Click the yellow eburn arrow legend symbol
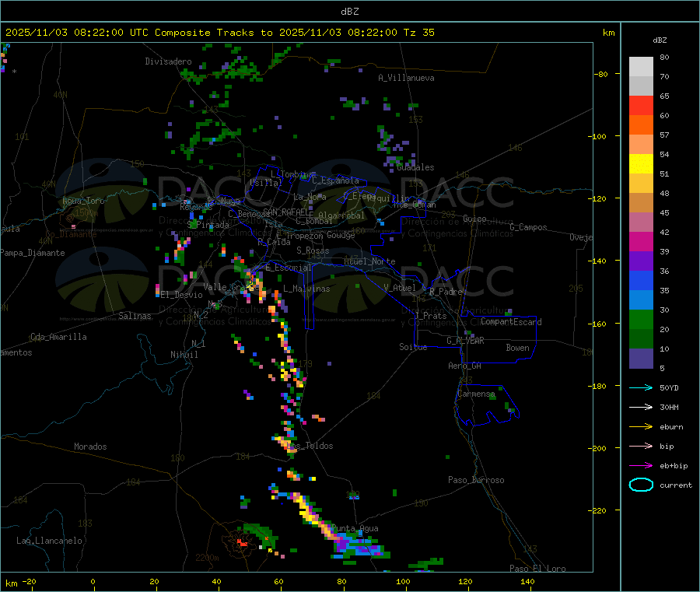 [x=641, y=427]
